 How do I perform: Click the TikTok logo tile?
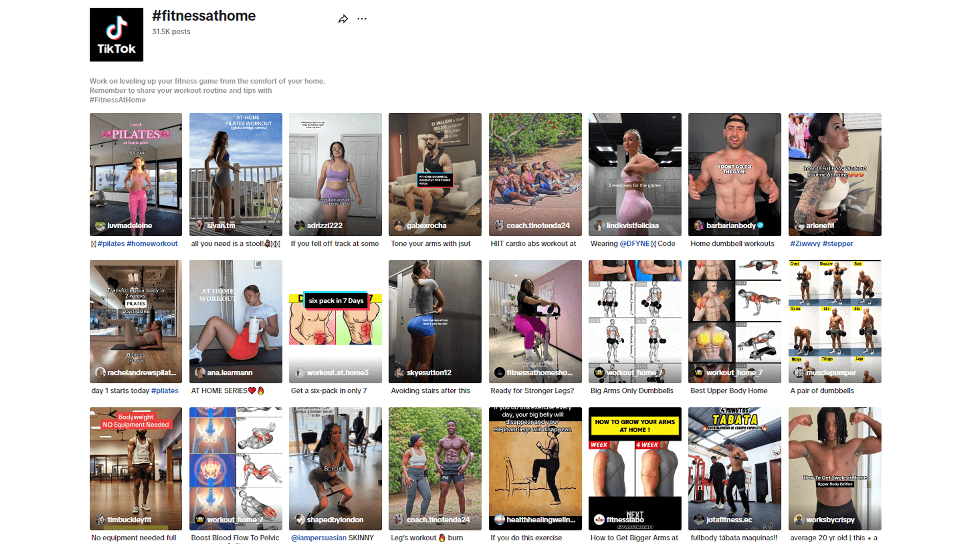[x=116, y=35]
